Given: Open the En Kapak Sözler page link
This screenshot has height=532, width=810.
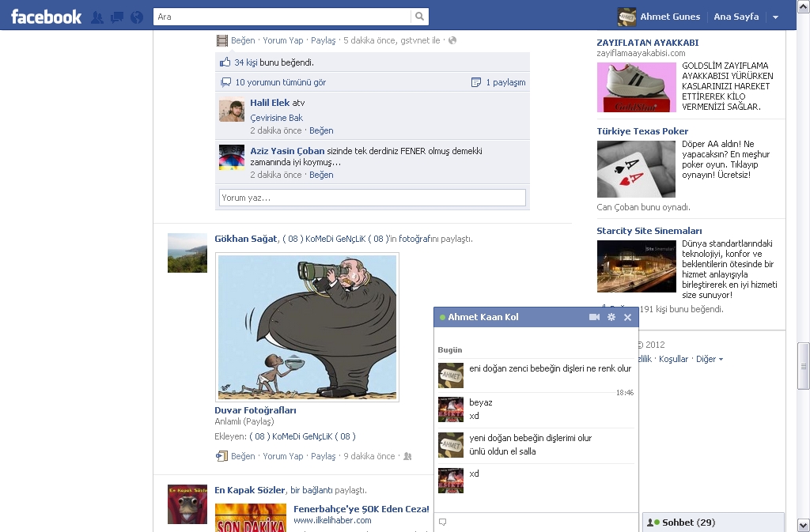Looking at the screenshot, I should [x=249, y=490].
